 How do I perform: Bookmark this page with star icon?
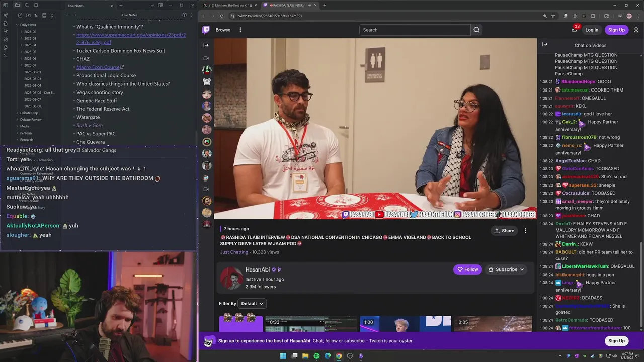[x=553, y=16]
